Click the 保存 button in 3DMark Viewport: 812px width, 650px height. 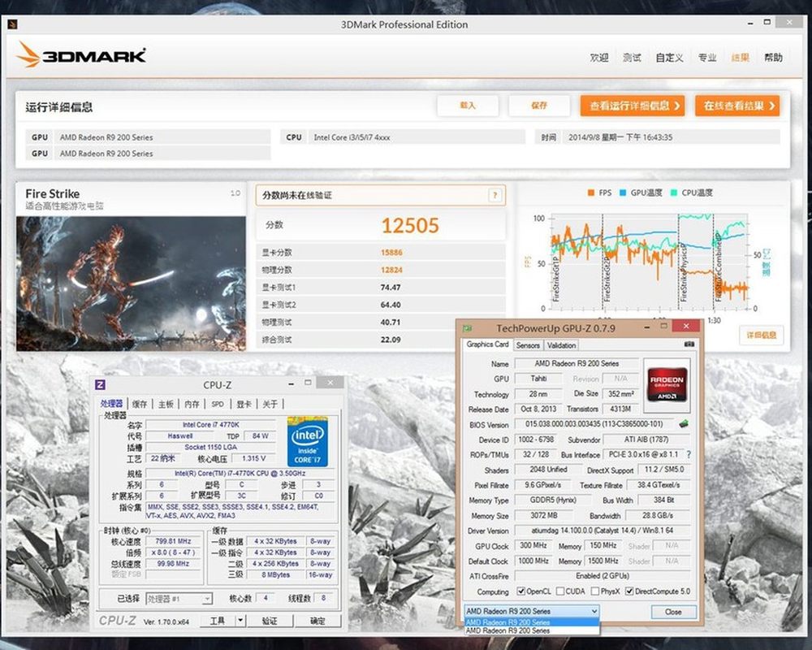(539, 106)
